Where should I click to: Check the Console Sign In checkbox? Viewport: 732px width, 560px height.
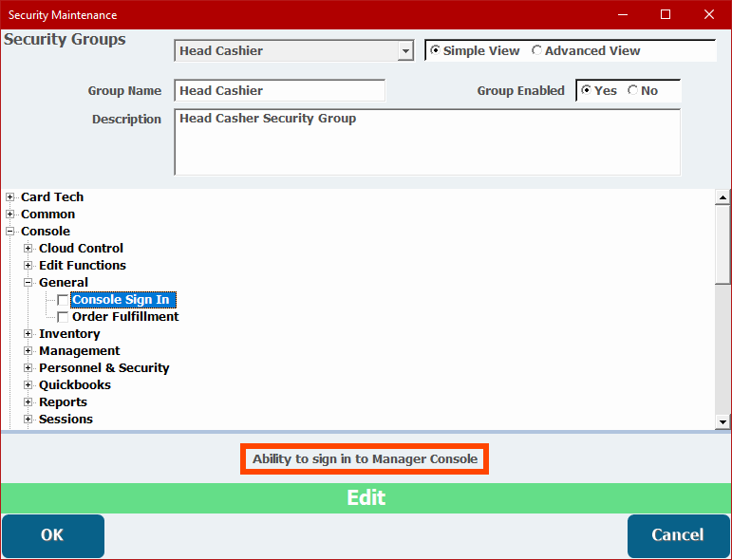pos(64,300)
